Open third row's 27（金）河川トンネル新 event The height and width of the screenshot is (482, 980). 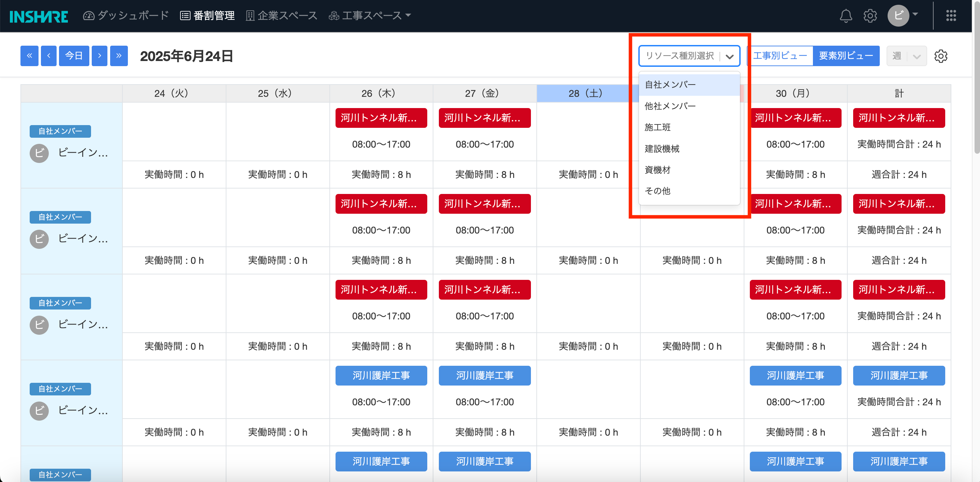coord(485,290)
